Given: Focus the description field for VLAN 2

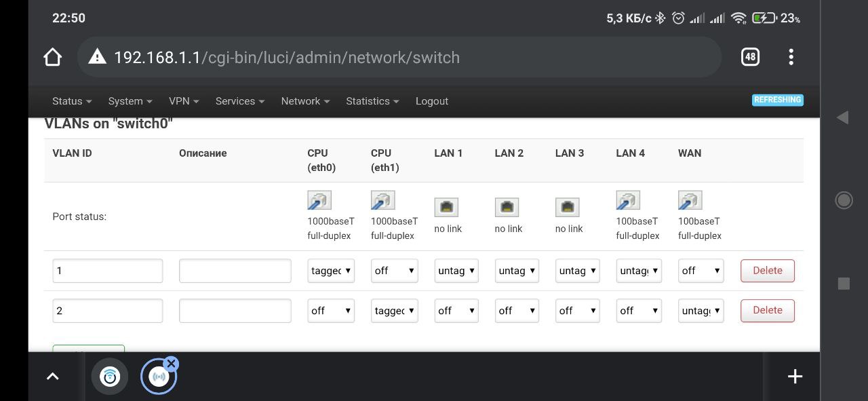Looking at the screenshot, I should coord(235,311).
